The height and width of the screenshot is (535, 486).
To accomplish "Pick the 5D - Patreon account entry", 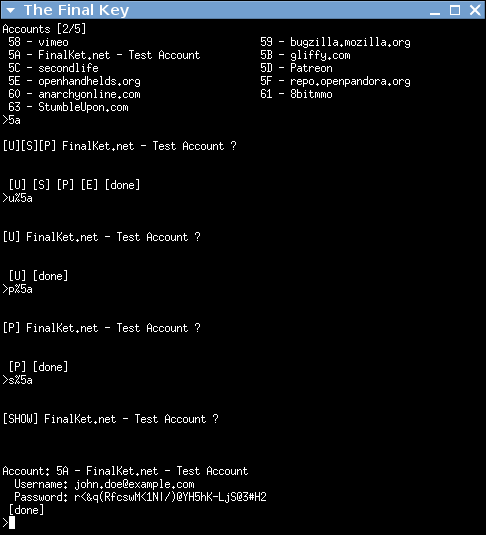I will 297,68.
